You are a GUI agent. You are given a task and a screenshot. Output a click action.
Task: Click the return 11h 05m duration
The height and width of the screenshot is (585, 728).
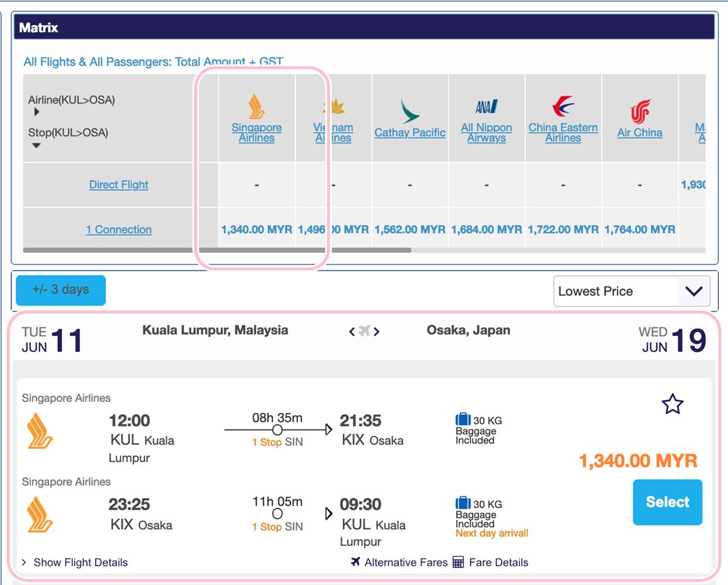(277, 501)
